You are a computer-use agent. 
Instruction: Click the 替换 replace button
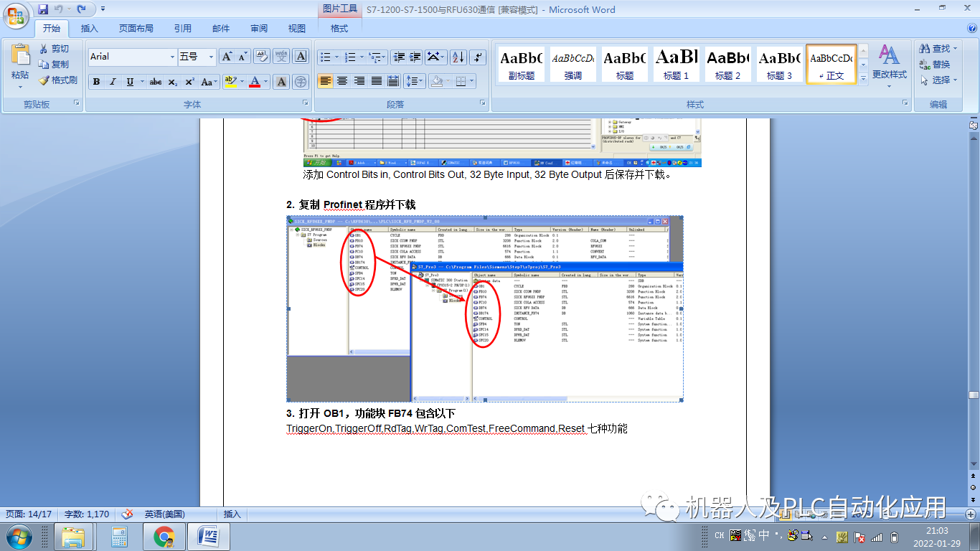(x=936, y=65)
